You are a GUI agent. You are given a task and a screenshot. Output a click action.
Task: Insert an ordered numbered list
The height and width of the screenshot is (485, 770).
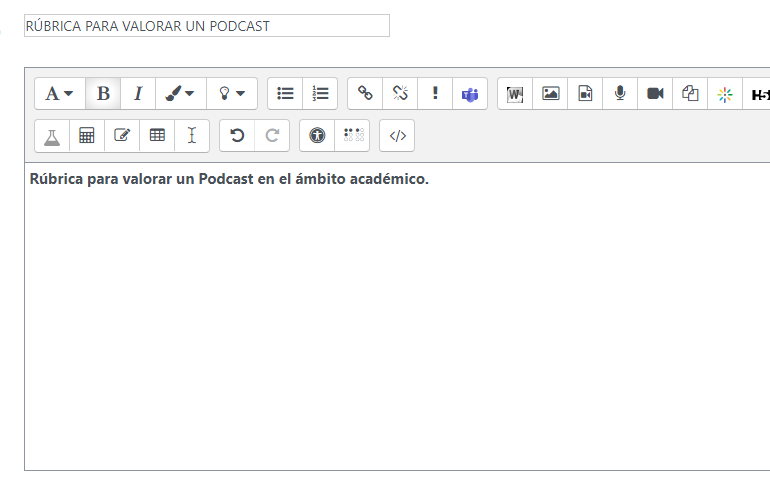[x=320, y=93]
